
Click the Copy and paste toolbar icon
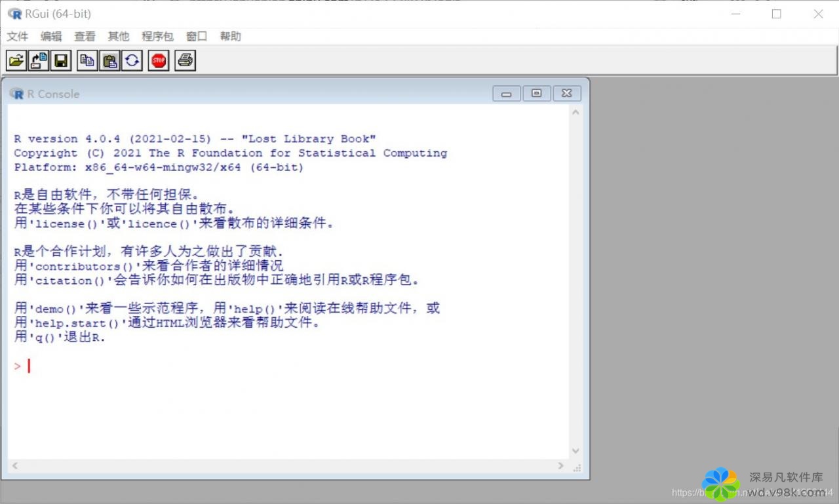click(132, 61)
